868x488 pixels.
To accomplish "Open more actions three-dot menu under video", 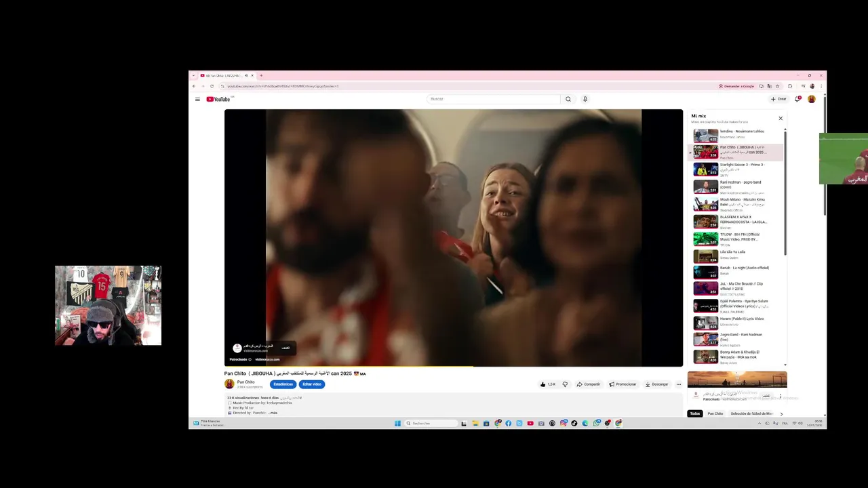I will click(x=678, y=384).
